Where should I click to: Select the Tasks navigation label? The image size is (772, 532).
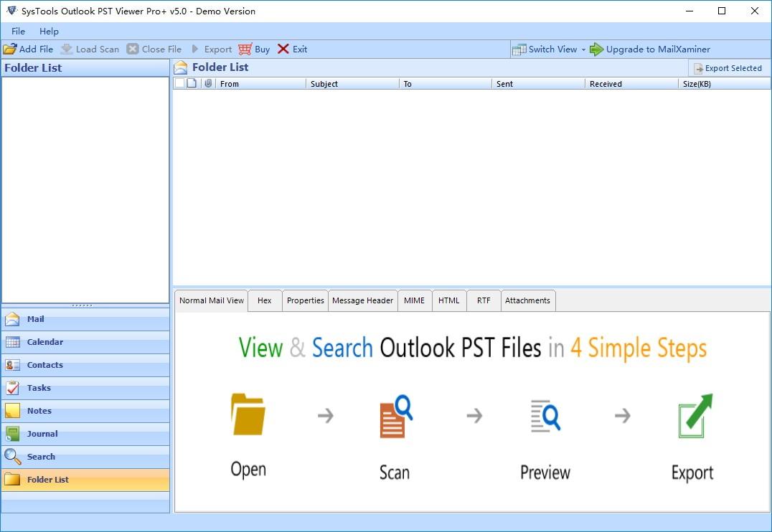39,388
